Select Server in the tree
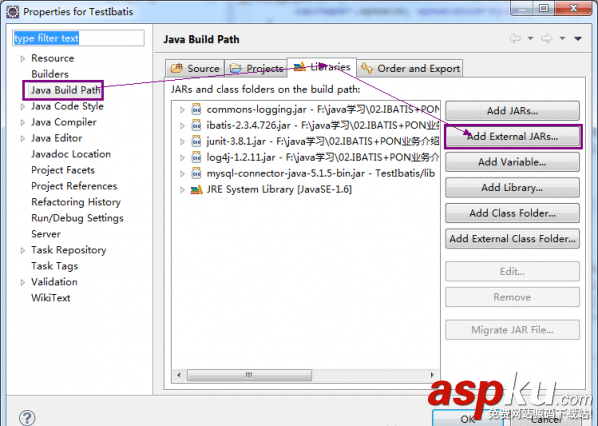This screenshot has width=598, height=426. [x=46, y=234]
